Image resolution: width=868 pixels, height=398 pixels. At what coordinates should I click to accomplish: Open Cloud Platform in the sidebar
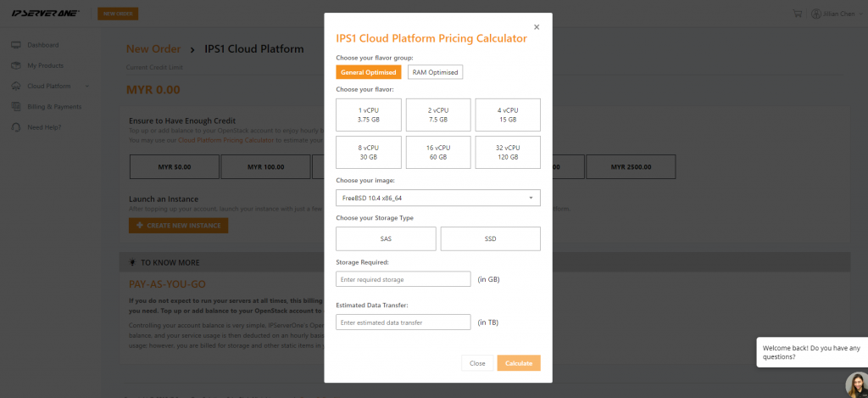tap(51, 86)
